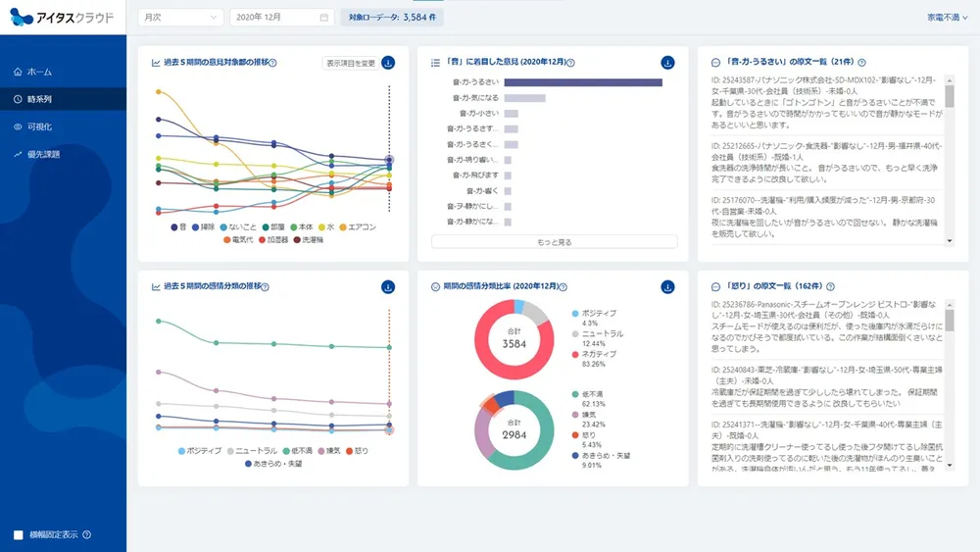Viewport: 980px width, 552px height.
Task: Click comment icon of 「怒り」の原文一覧
Action: point(715,286)
